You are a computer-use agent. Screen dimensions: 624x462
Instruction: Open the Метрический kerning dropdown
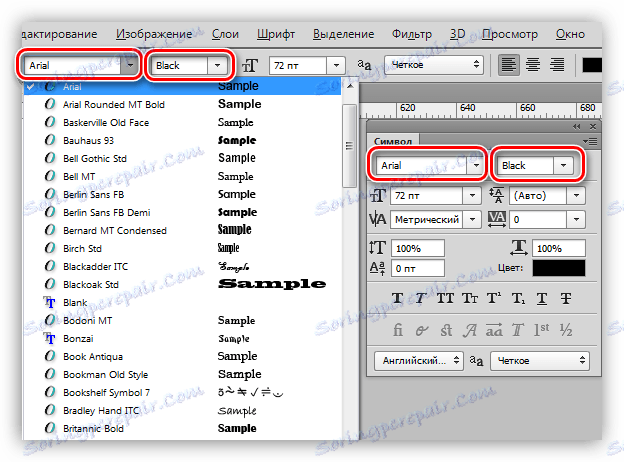coord(472,219)
